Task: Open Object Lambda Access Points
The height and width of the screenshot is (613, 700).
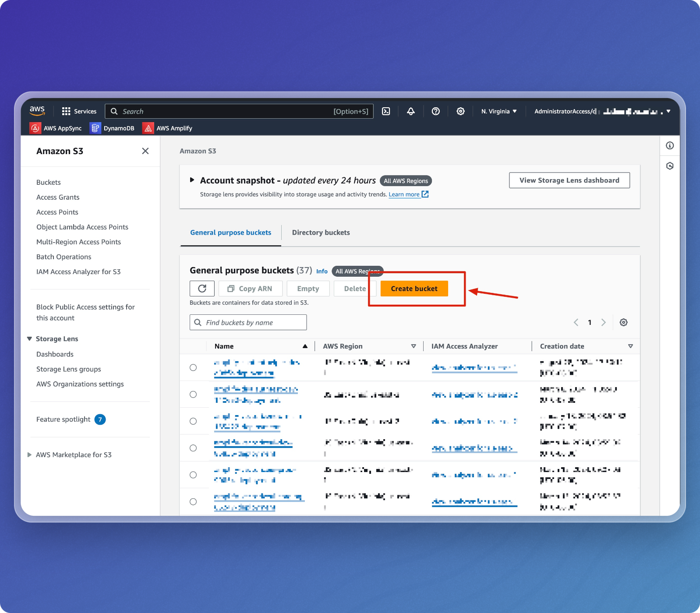Action: coord(82,227)
